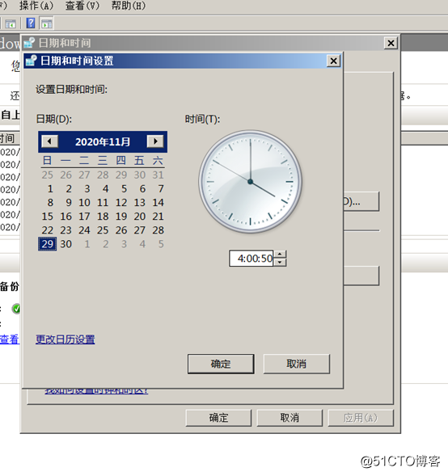The image size is (448, 476).
Task: Click the blue help question mark toolbar icon
Action: point(31,23)
